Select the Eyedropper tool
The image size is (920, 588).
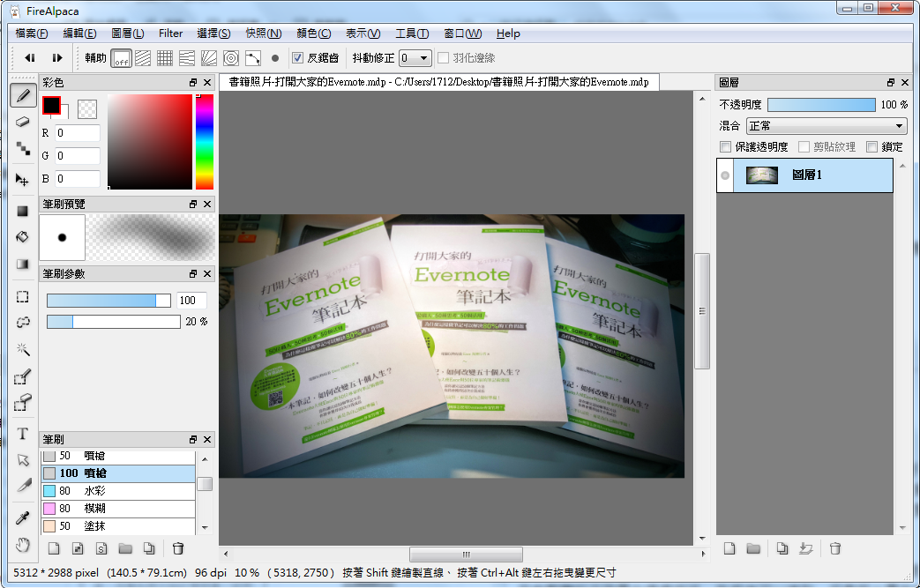(x=23, y=518)
